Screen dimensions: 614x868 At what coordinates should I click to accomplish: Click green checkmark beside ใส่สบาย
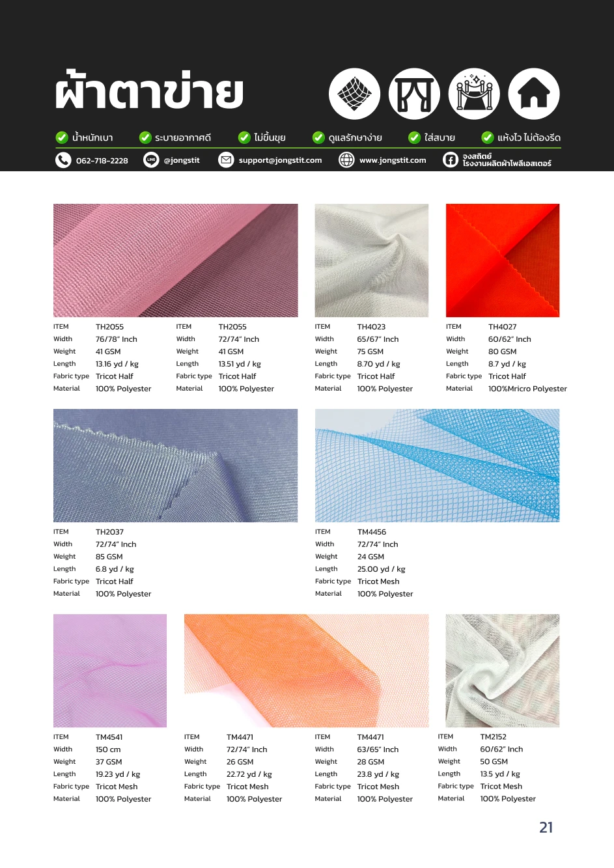point(414,137)
